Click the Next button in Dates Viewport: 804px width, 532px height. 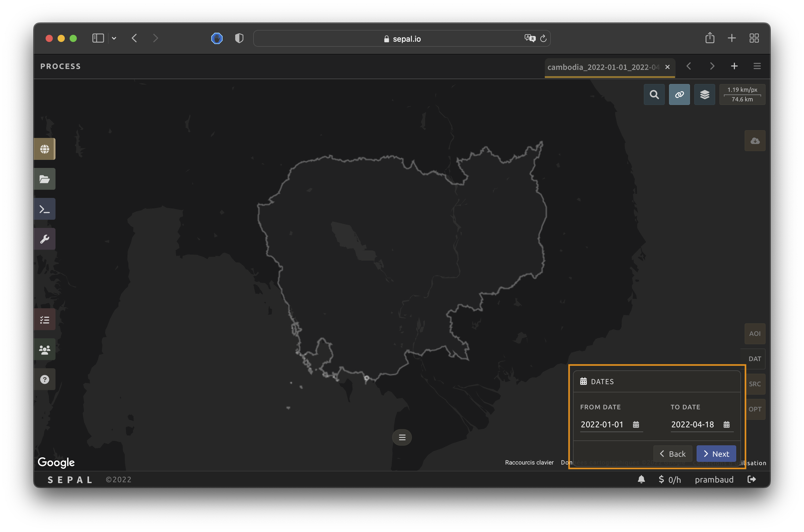click(x=716, y=454)
